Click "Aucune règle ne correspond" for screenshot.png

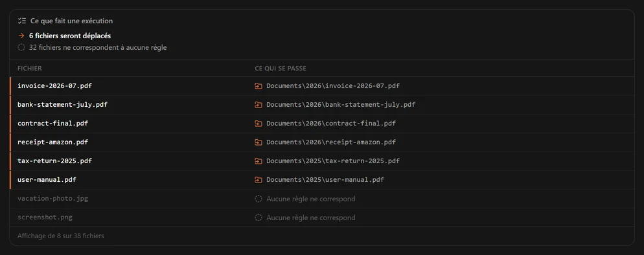coord(311,217)
